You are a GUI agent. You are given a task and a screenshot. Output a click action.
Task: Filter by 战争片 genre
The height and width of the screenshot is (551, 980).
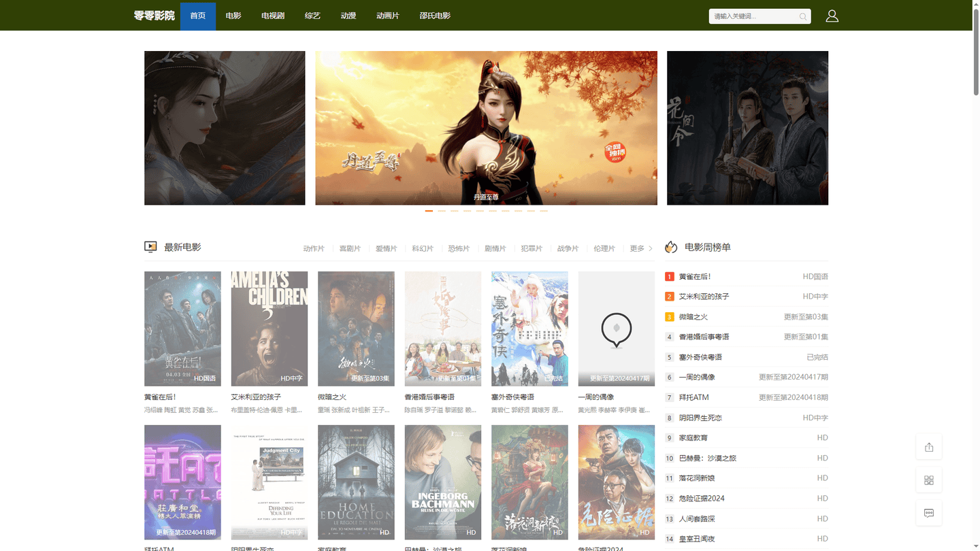[568, 248]
